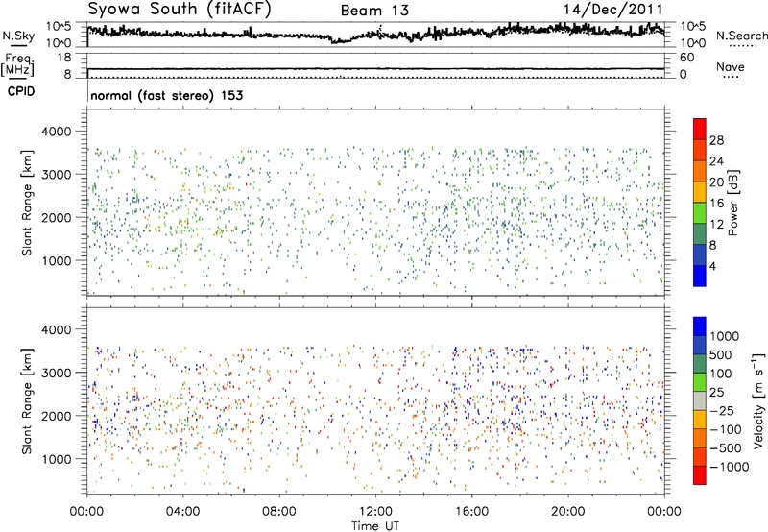Click the '16' label on the power color bar
Viewport: 768px width, 532px height.
[x=716, y=204]
